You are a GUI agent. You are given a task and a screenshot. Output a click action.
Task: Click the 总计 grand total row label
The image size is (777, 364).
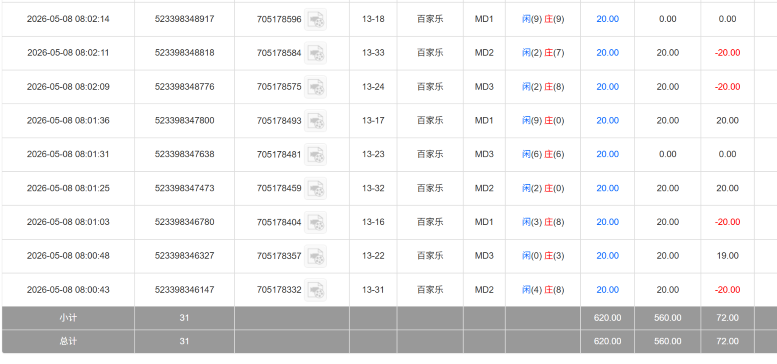68,341
